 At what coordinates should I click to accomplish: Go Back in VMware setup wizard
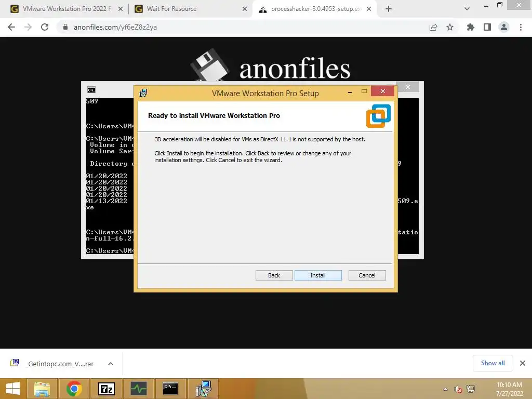[x=274, y=275]
